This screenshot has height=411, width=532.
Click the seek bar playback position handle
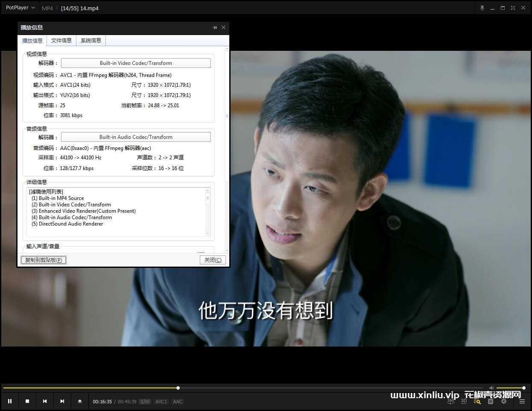pos(178,388)
